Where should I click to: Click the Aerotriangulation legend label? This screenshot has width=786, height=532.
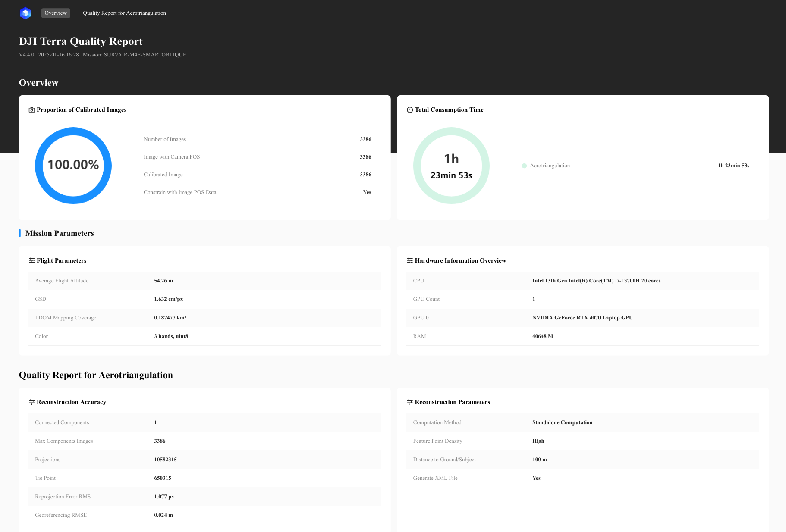click(550, 166)
